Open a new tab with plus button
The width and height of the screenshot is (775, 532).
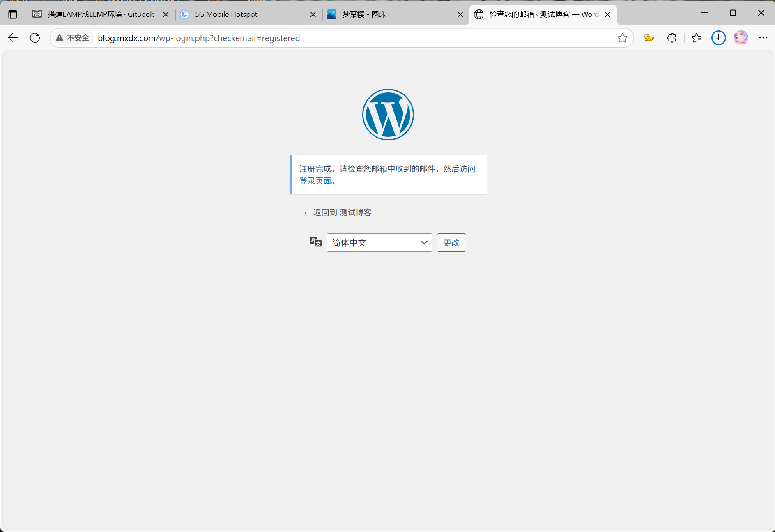628,14
